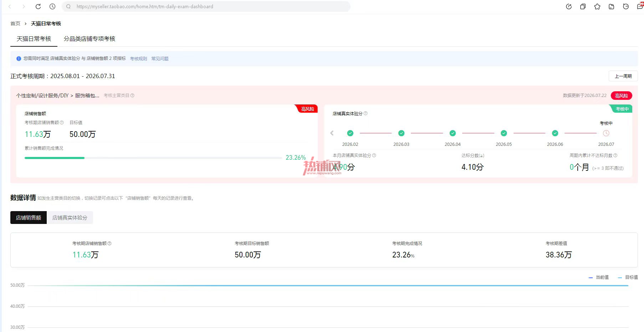
Task: Click the 上一周期 button
Action: click(623, 76)
